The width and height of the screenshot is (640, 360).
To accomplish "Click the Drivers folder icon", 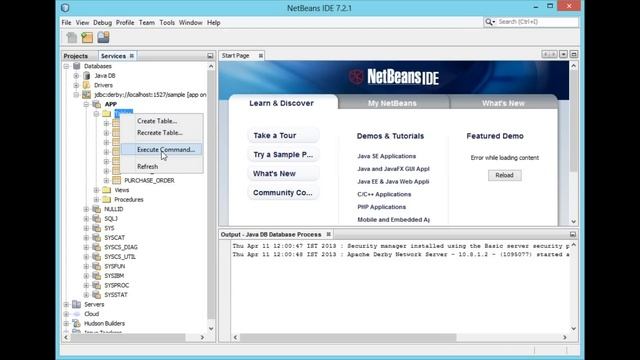I will [x=87, y=85].
